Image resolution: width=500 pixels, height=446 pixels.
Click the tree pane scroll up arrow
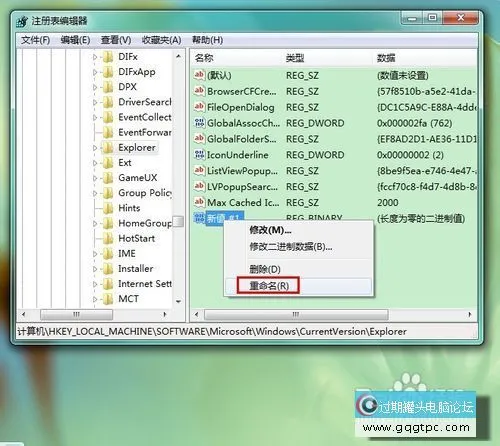click(178, 56)
